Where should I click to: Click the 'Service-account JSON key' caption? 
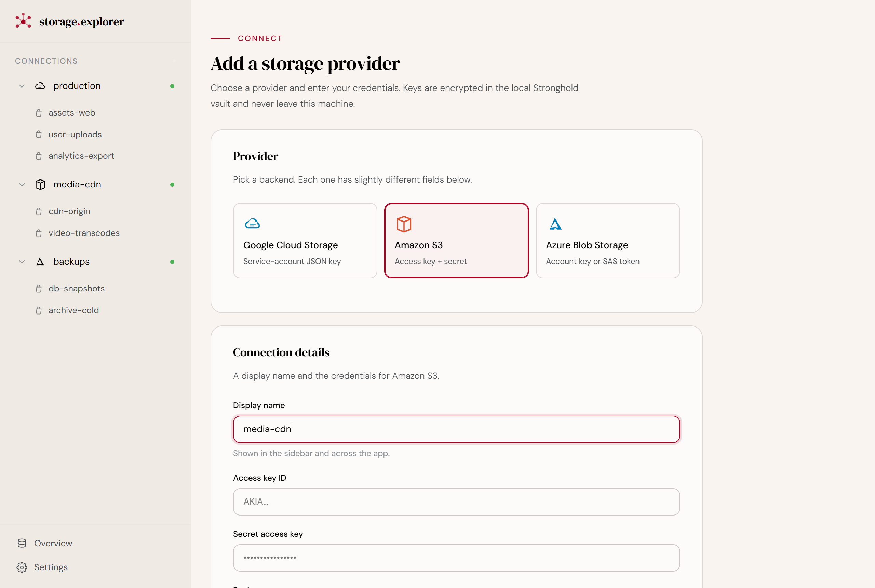click(292, 262)
